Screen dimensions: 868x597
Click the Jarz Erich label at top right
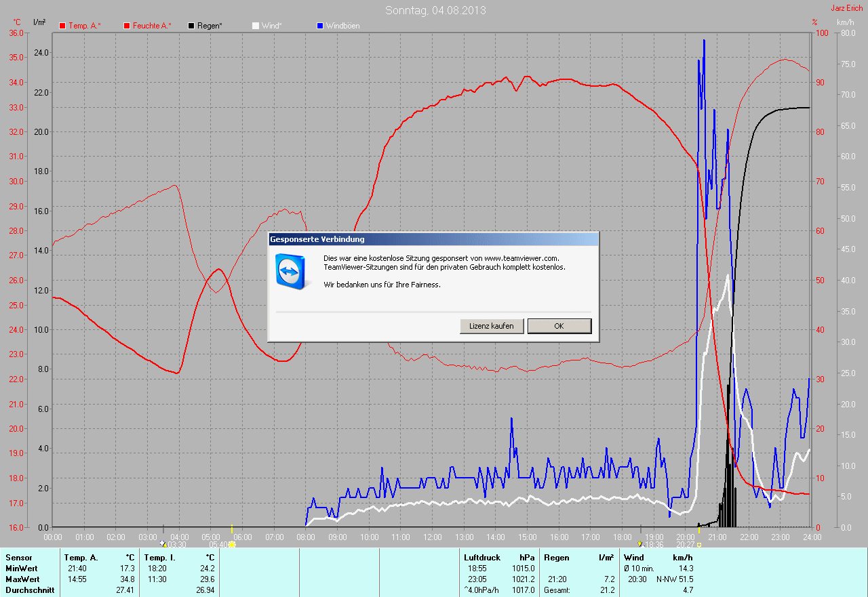coord(847,8)
